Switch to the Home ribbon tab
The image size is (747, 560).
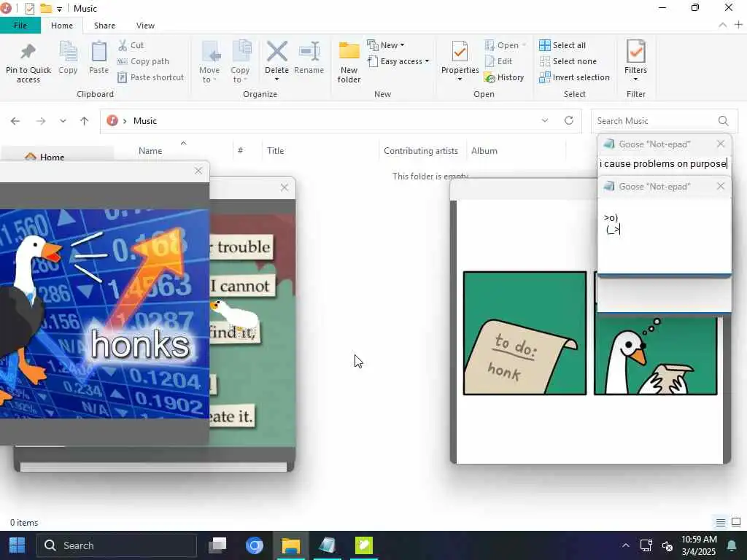tap(62, 26)
